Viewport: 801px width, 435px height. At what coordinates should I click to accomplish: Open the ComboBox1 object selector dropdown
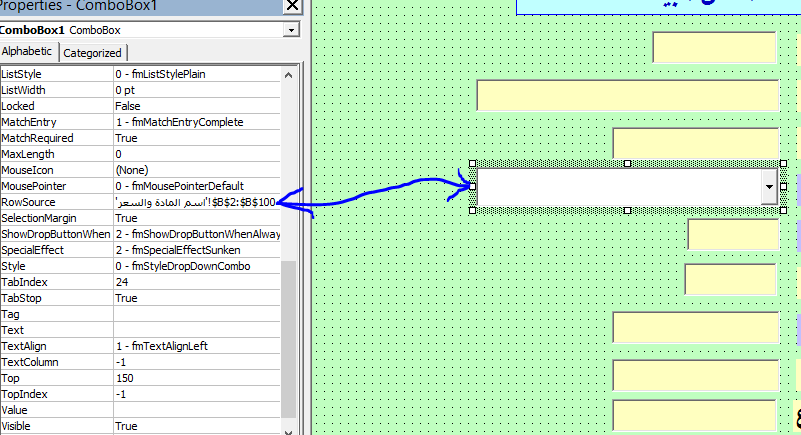(291, 30)
